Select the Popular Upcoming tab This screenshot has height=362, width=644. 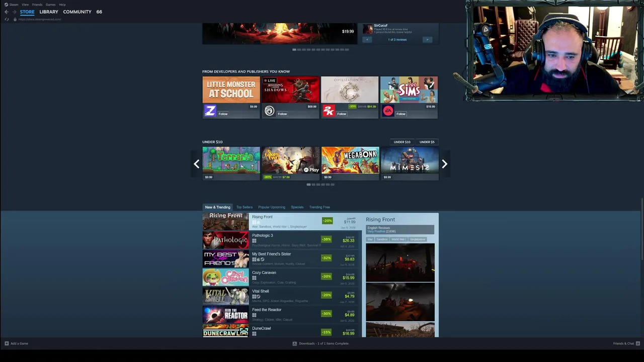coord(272,207)
